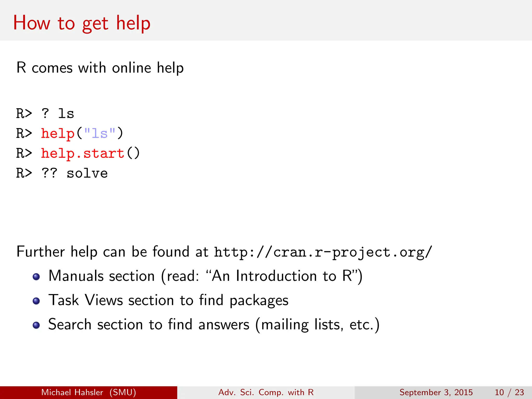Click the footer title 'Adv. Sci. Comp. with R'
This screenshot has height=399, width=532.
(266, 393)
